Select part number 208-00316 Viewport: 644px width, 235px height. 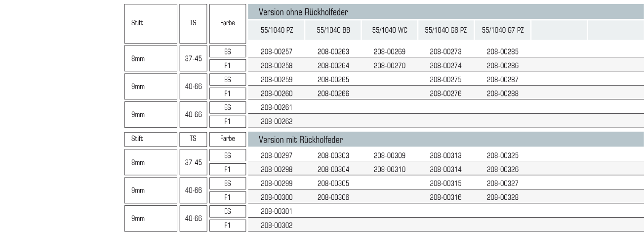[x=446, y=197]
